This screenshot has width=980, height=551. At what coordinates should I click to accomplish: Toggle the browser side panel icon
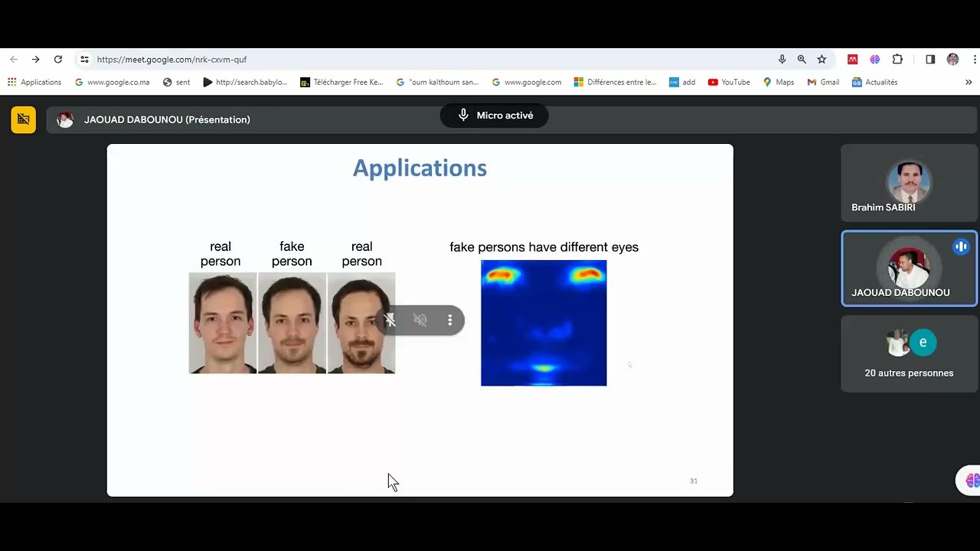(x=930, y=59)
